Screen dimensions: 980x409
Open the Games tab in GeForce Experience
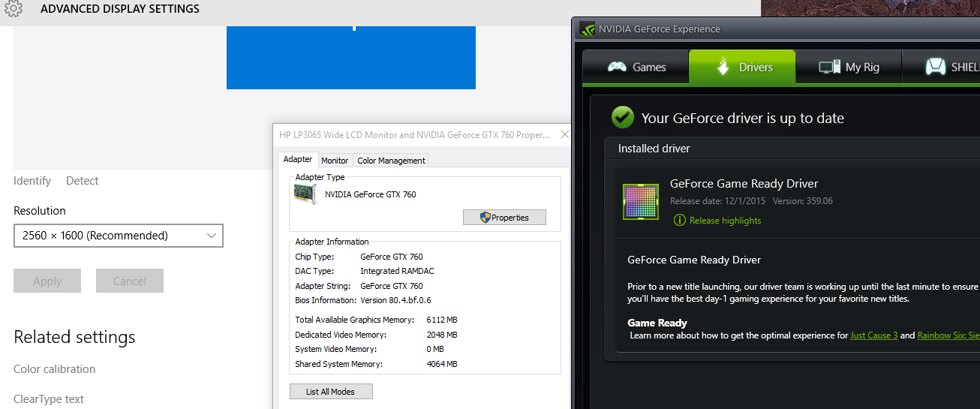tap(636, 67)
